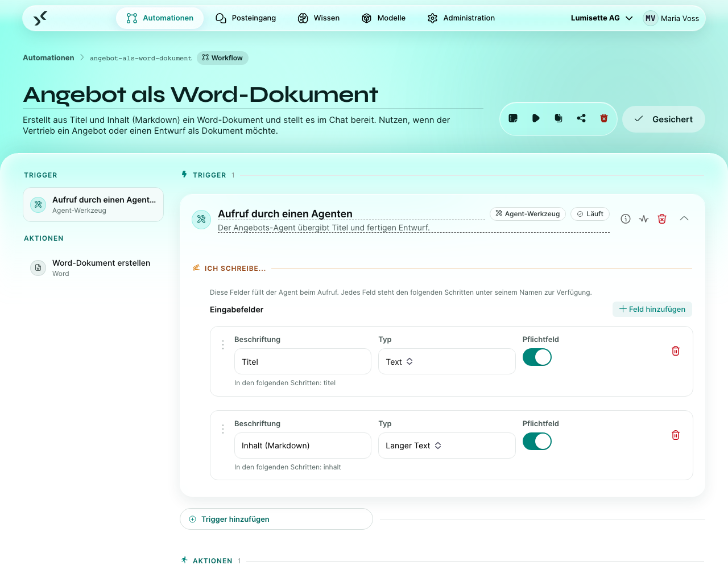This screenshot has width=728, height=569.
Task: Click the 'Agent-Werkzeug' badge in the trigger header
Action: [x=528, y=214]
